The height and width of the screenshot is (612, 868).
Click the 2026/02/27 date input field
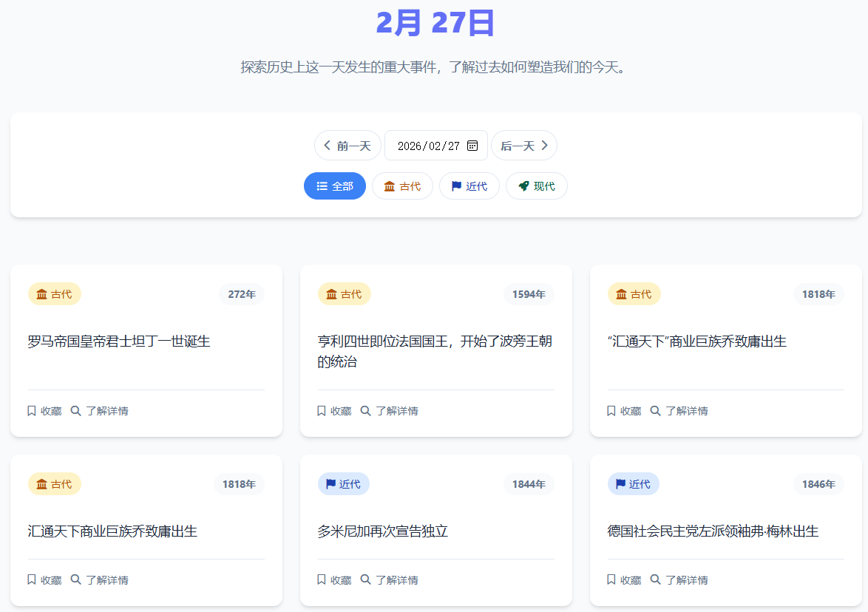point(428,146)
